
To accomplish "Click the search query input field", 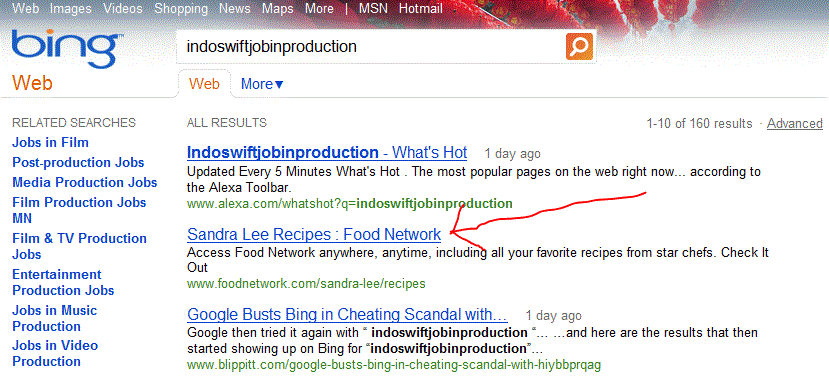I will 370,47.
